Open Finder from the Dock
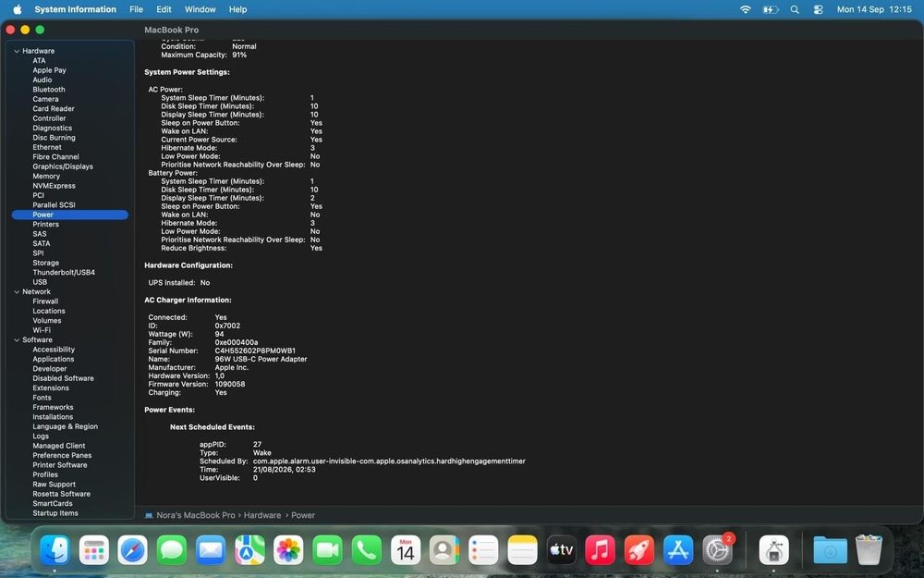The height and width of the screenshot is (578, 924). tap(55, 550)
